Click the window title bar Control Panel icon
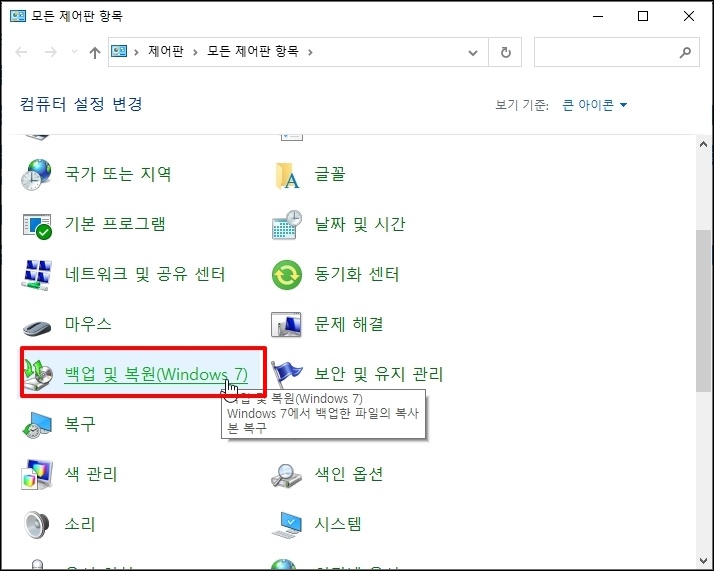 [18, 16]
